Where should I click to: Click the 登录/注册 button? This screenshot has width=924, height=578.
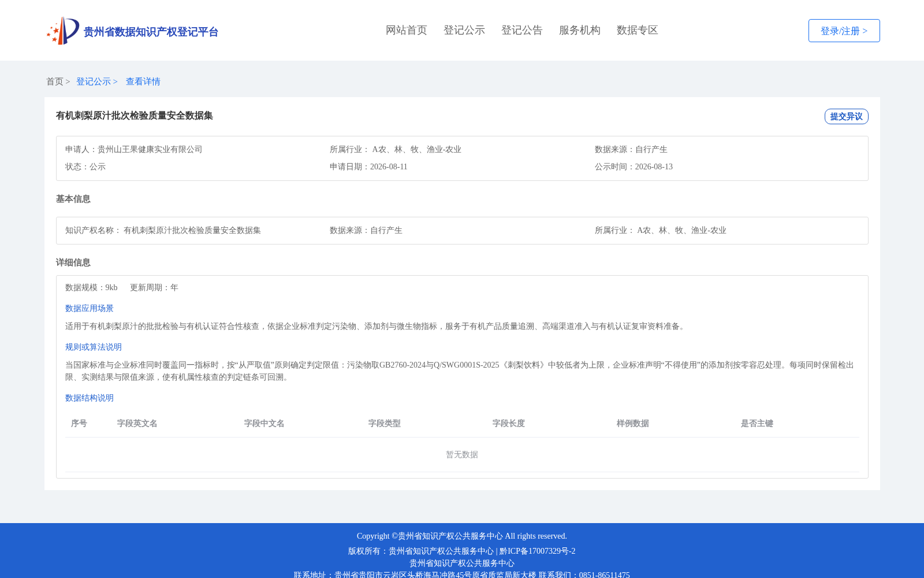(x=844, y=31)
